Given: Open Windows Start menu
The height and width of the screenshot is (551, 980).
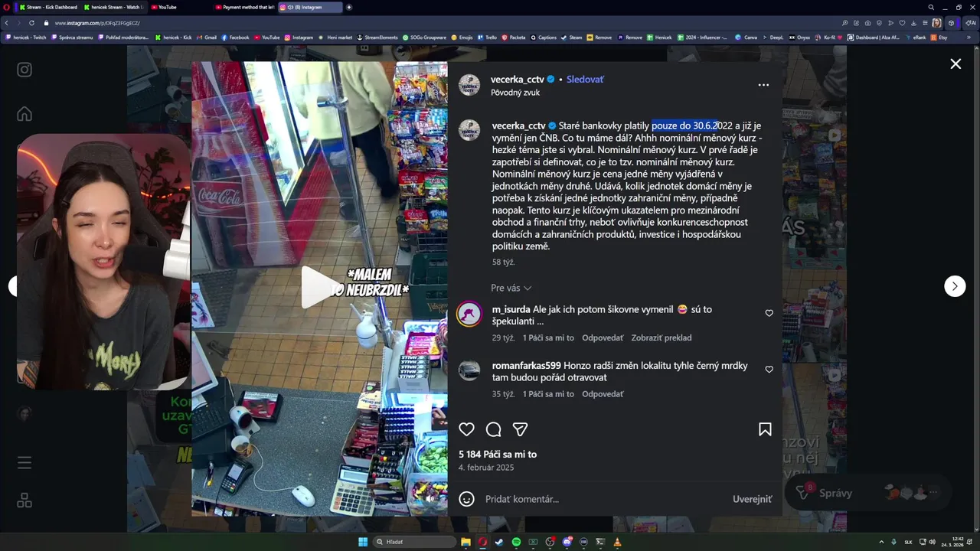Looking at the screenshot, I should point(363,542).
